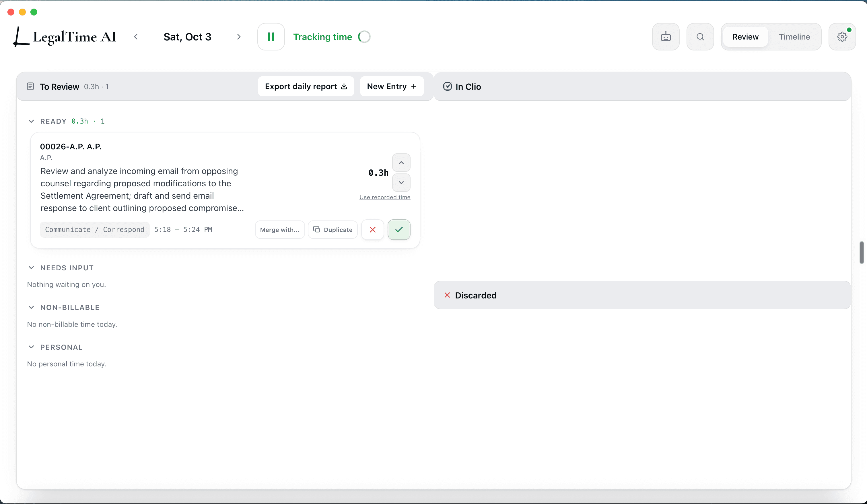Open the search magnifier icon

pyautogui.click(x=700, y=37)
